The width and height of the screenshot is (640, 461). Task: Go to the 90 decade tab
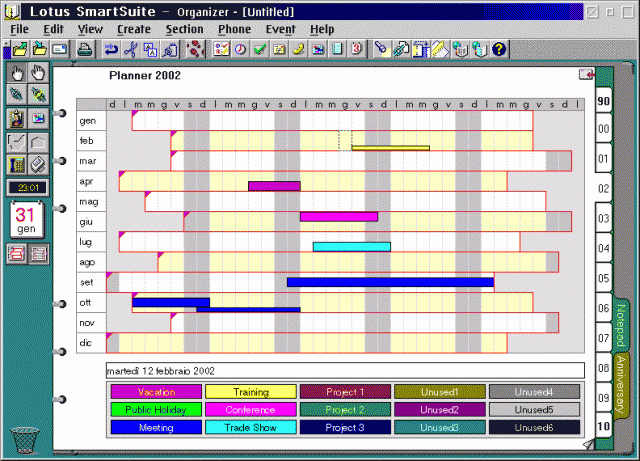point(604,101)
